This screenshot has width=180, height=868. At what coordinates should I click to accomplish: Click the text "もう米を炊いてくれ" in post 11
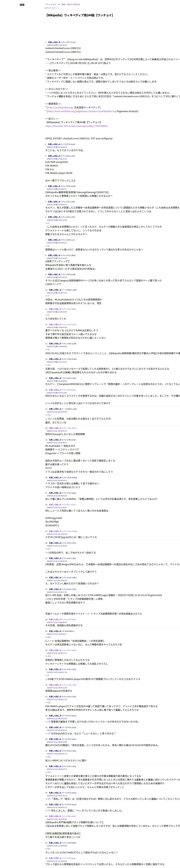click(56, 319)
